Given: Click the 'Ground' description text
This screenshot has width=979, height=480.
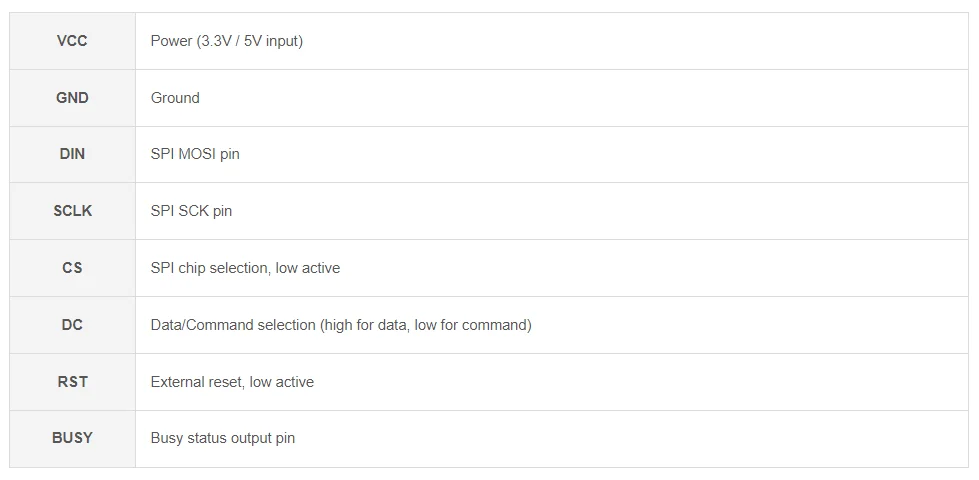Looking at the screenshot, I should coord(175,98).
